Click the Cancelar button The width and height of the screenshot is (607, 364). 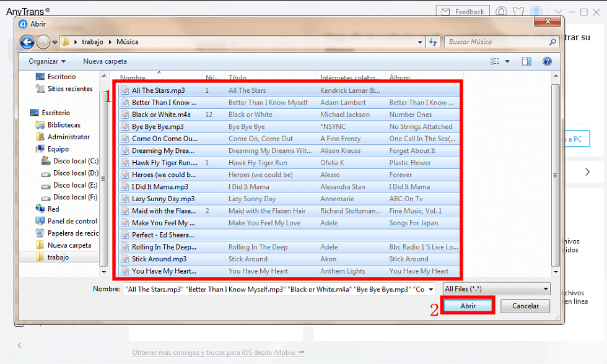tap(525, 306)
